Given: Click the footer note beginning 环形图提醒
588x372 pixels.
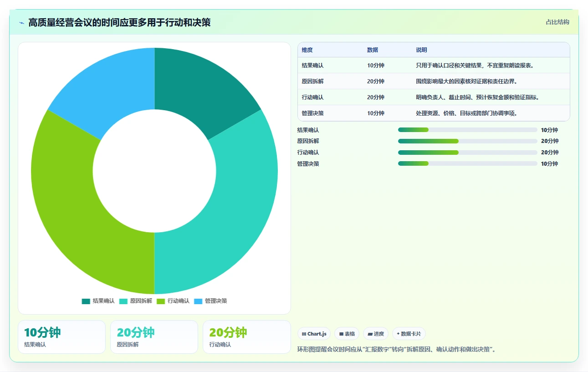Looking at the screenshot, I should (x=397, y=350).
